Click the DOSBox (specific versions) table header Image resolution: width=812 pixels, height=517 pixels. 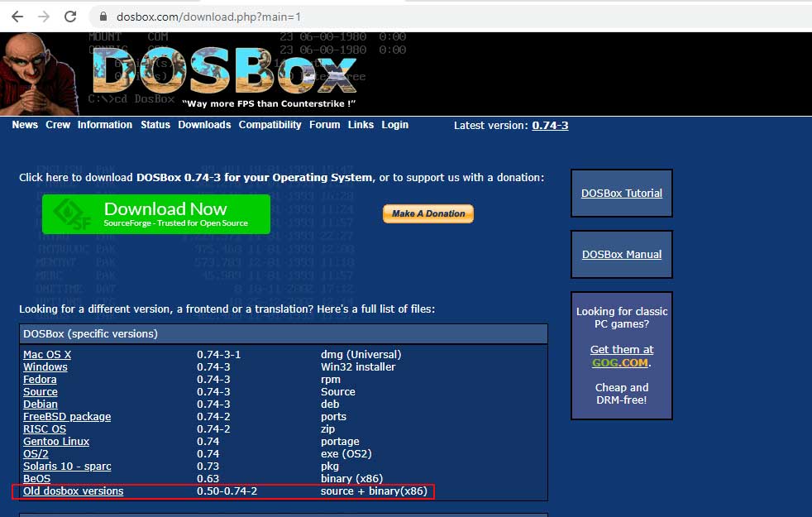[x=284, y=333]
